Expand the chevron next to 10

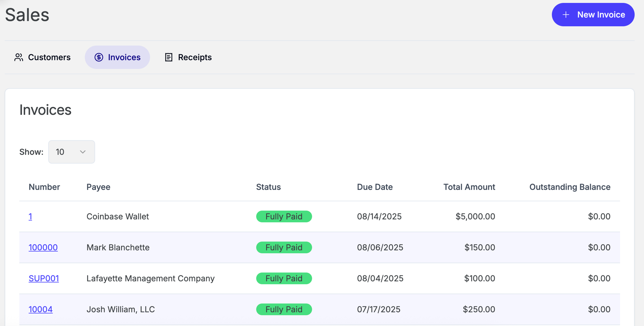pyautogui.click(x=83, y=152)
